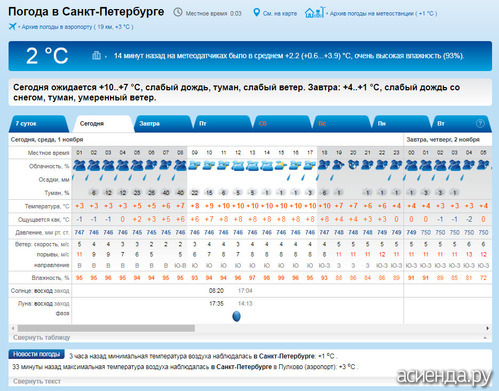Click the humidity value 99 at hour 15
Screen dimensions: 499x391
pyautogui.click(x=281, y=278)
